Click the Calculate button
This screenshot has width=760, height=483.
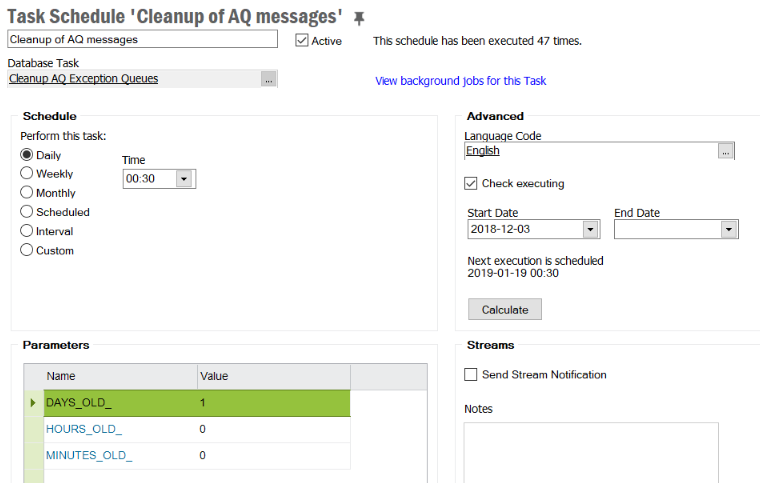click(x=504, y=309)
